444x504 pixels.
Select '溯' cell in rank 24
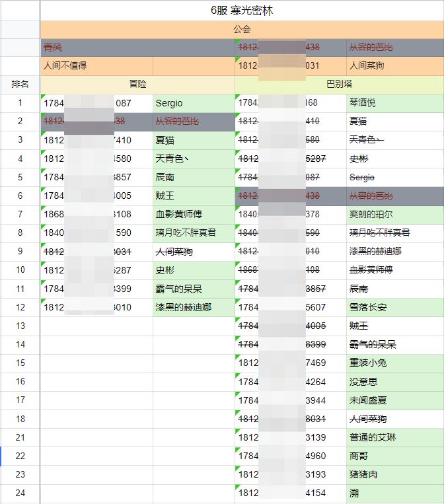(395, 493)
